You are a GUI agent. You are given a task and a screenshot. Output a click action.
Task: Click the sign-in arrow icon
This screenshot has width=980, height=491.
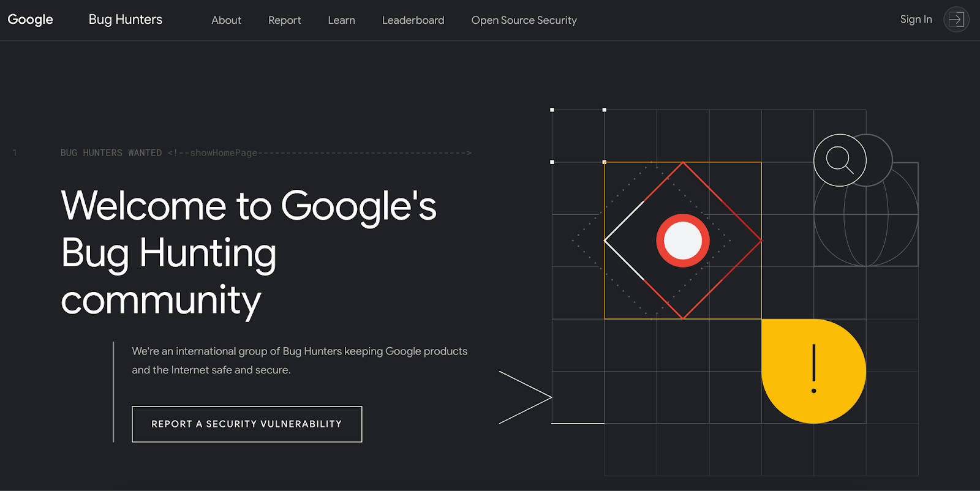coord(956,20)
